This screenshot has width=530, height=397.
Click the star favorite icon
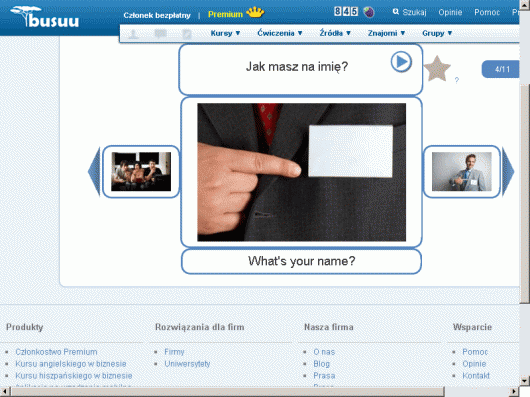437,69
